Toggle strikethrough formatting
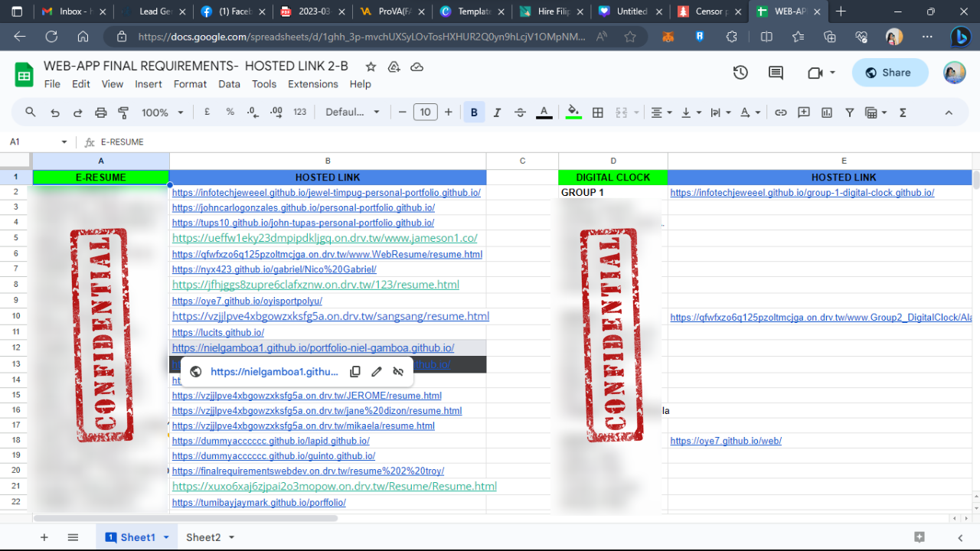The image size is (980, 551). click(520, 112)
